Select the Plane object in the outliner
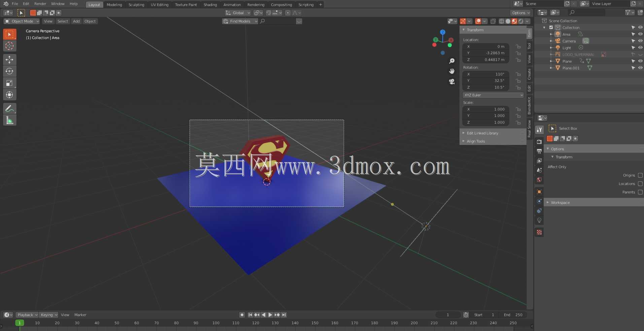644x331 pixels. [x=567, y=61]
